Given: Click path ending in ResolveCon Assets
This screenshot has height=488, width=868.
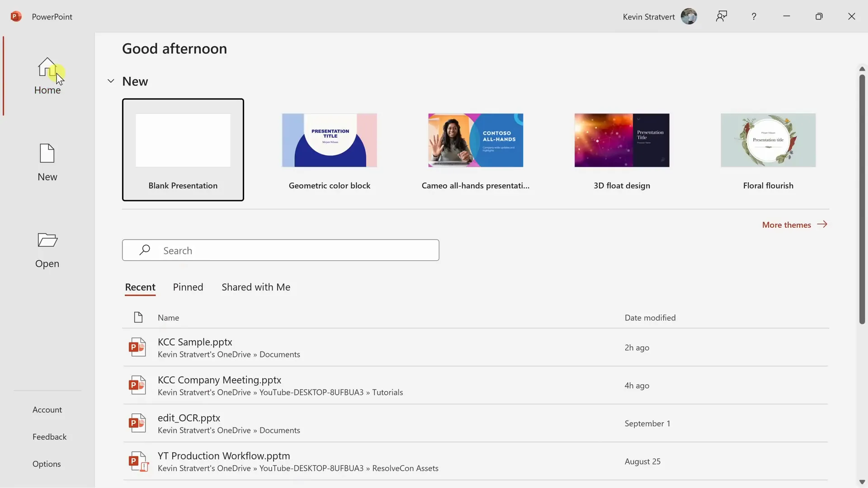Looking at the screenshot, I should (x=298, y=468).
